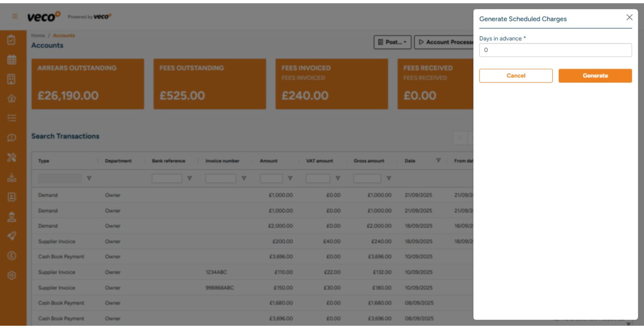Click the Invoice number filter funnel icon
The width and height of the screenshot is (644, 329).
[x=244, y=178]
